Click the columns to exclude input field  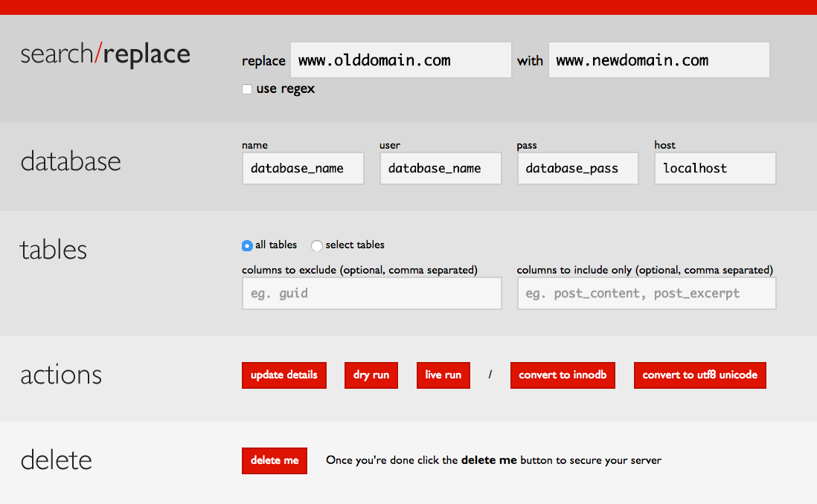click(371, 294)
